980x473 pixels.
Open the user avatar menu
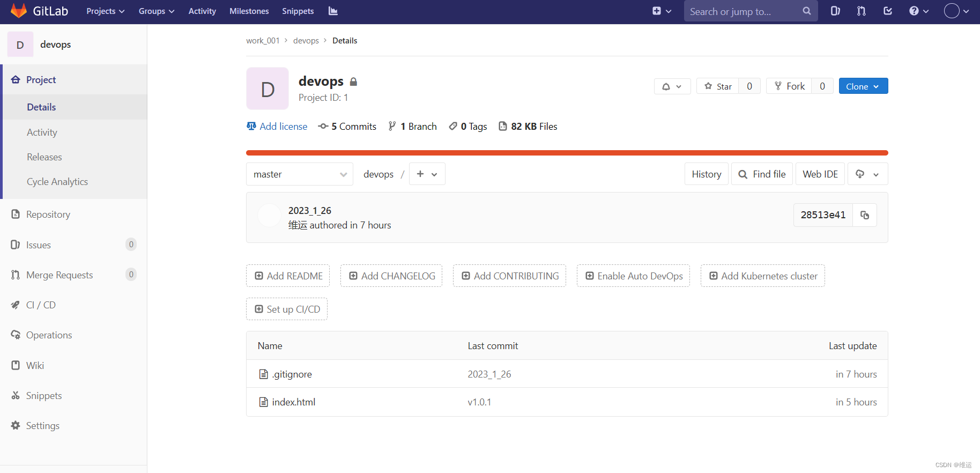click(956, 11)
